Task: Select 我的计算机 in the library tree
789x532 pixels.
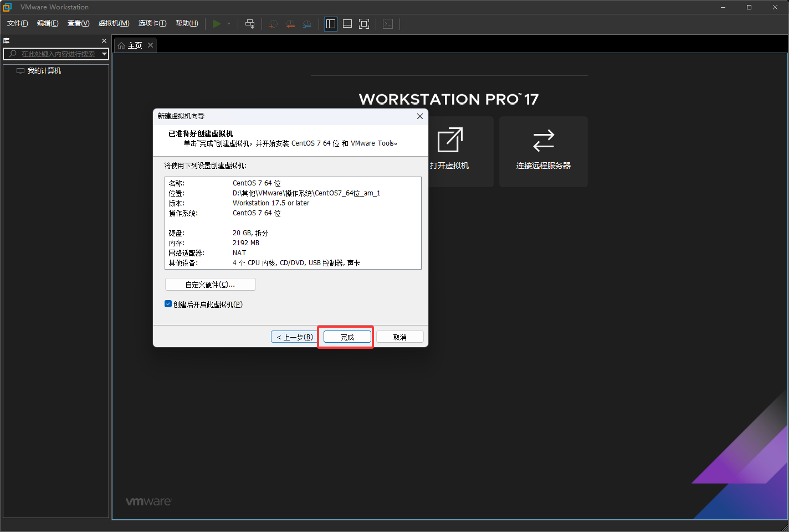Action: (x=44, y=71)
